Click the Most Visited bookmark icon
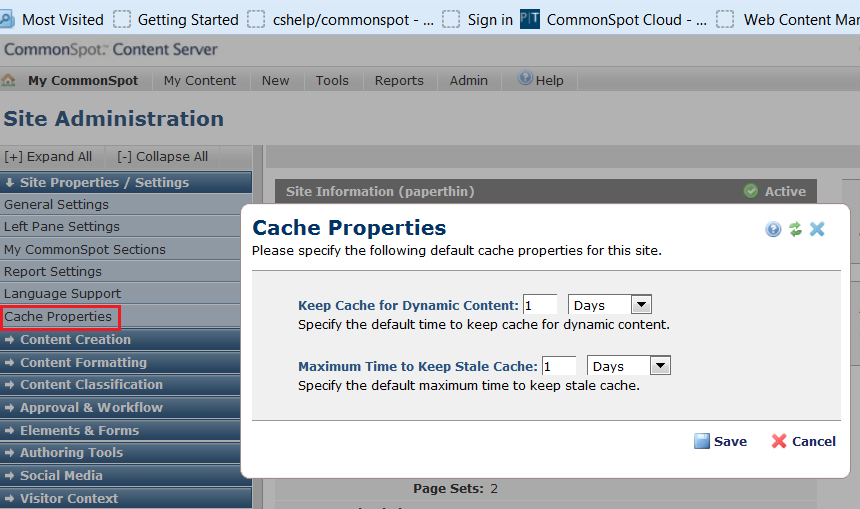 tap(7, 19)
